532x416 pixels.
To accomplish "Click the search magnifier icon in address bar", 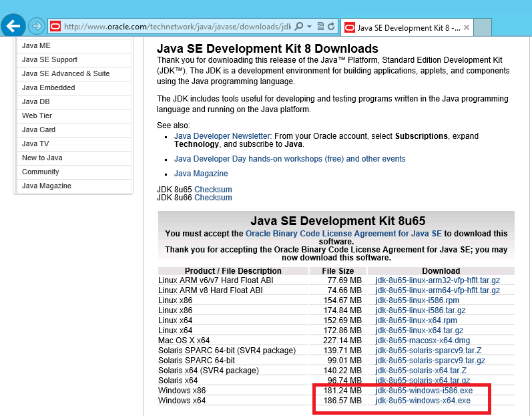I will coord(299,26).
